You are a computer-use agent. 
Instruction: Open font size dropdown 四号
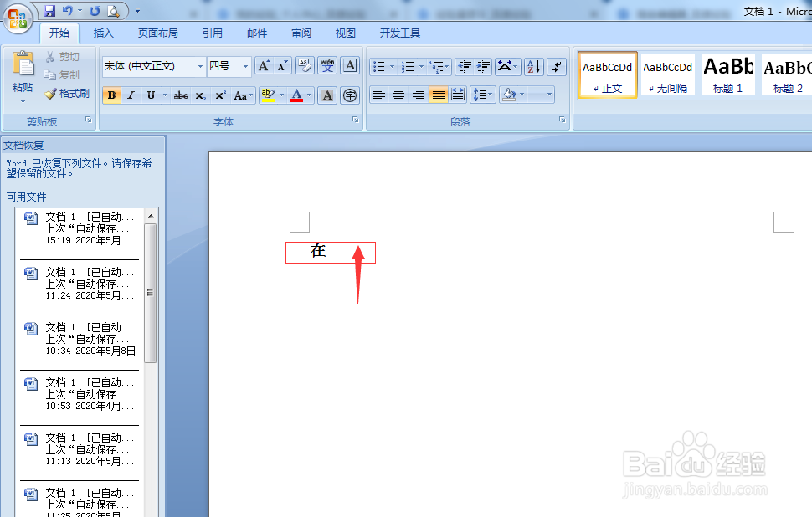[245, 66]
